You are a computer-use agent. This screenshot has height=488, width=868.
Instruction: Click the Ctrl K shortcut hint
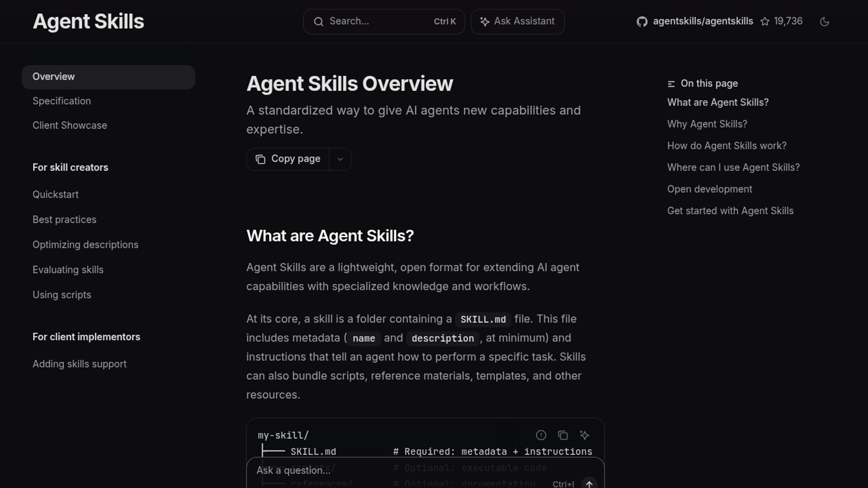(445, 22)
